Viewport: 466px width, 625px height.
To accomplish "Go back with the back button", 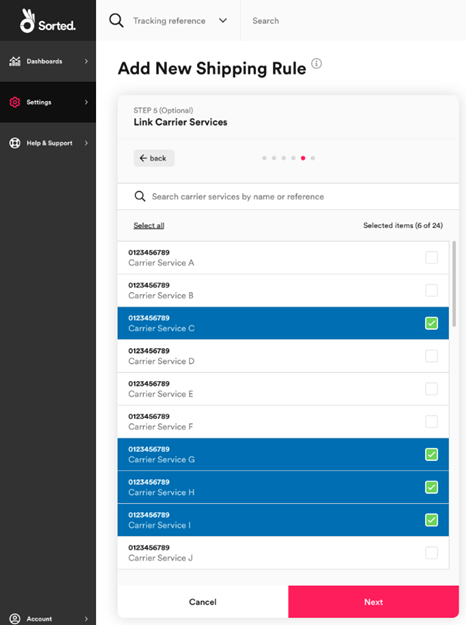I will coord(153,158).
